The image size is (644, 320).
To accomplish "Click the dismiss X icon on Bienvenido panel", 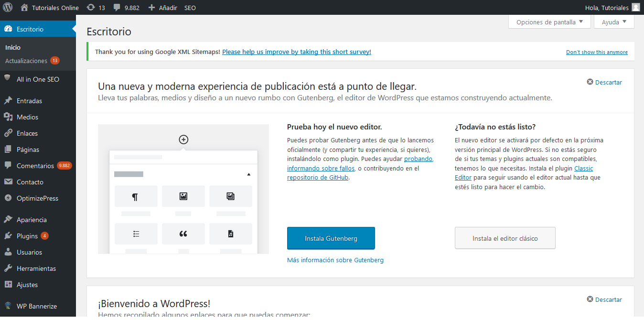I will point(590,299).
